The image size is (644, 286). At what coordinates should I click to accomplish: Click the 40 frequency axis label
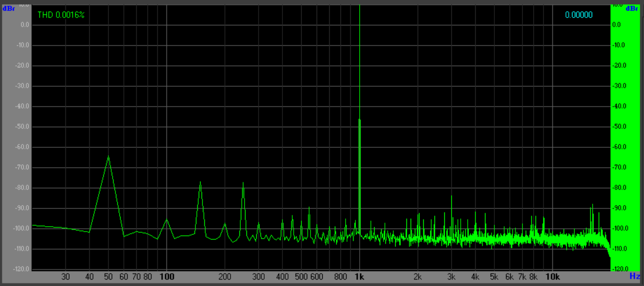[x=90, y=277]
